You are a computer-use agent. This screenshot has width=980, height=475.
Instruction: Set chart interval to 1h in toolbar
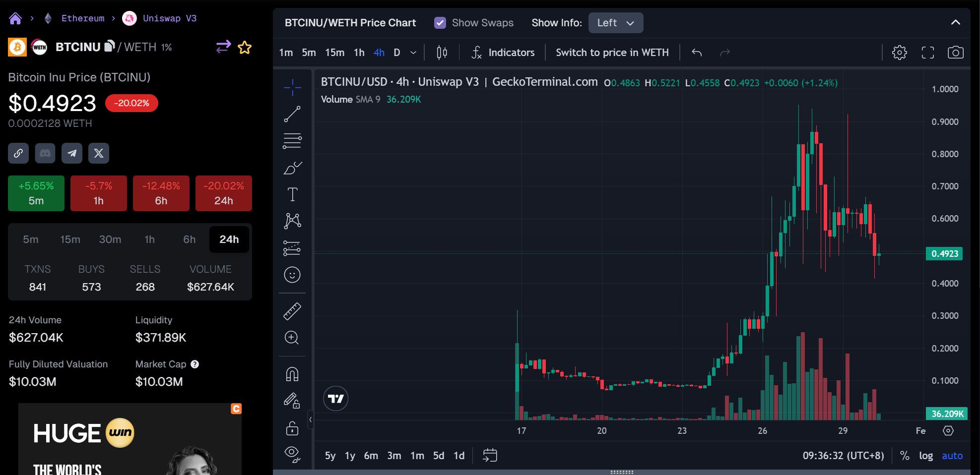pos(359,53)
